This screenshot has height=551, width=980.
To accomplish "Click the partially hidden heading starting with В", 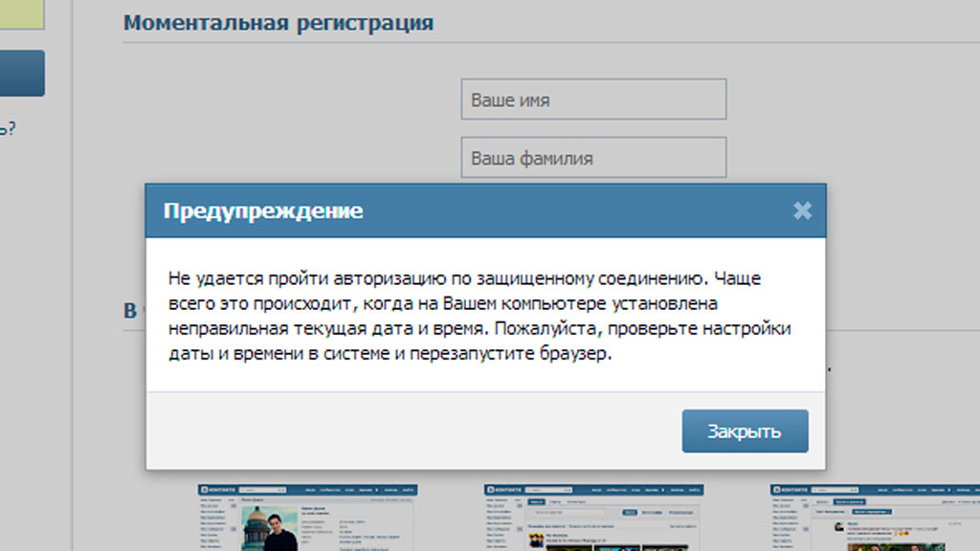I will click(133, 310).
